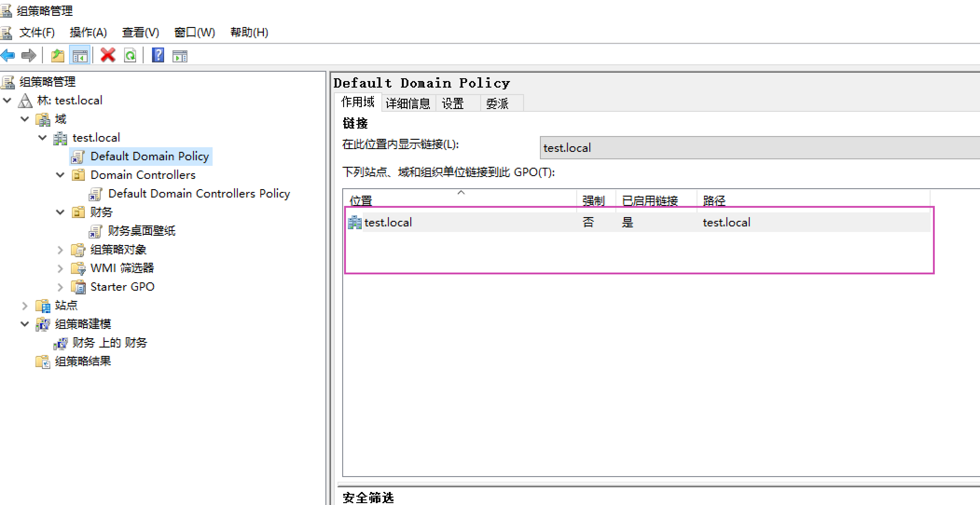Click the refresh toolbar icon
Image resolution: width=980 pixels, height=505 pixels.
point(130,56)
